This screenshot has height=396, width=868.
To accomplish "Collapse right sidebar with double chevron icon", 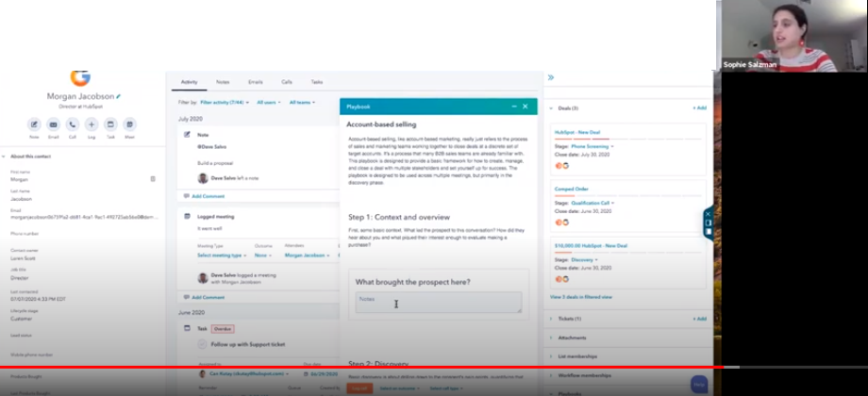I will [551, 77].
